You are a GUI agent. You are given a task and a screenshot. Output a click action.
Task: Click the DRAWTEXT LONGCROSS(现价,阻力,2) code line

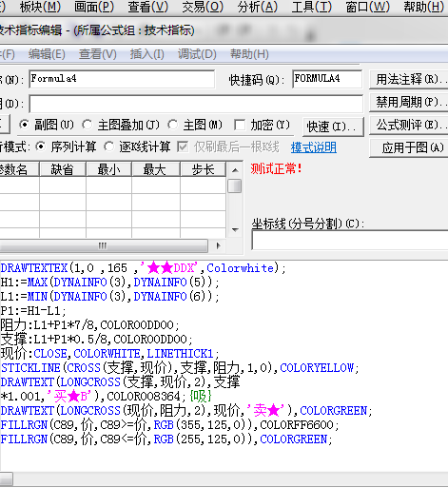(x=186, y=410)
